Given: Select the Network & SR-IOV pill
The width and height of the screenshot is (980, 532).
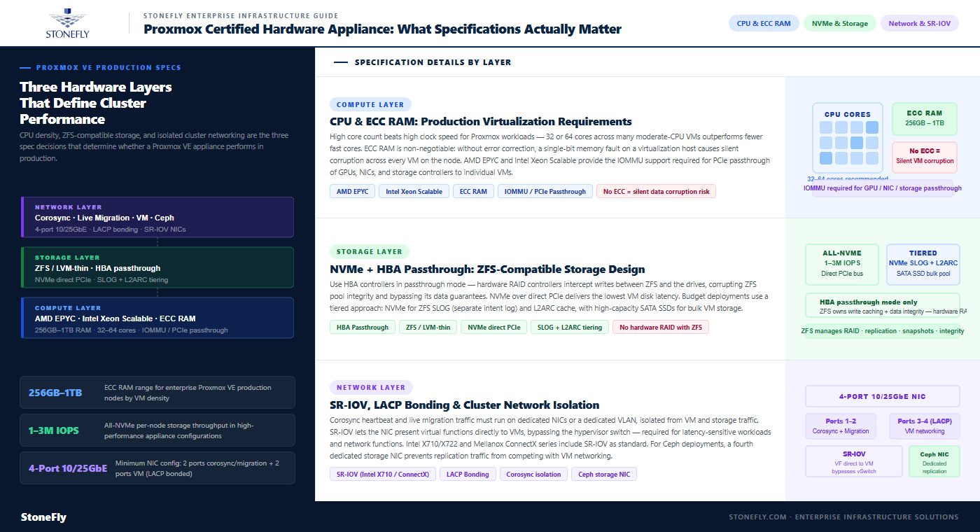Looking at the screenshot, I should [919, 23].
